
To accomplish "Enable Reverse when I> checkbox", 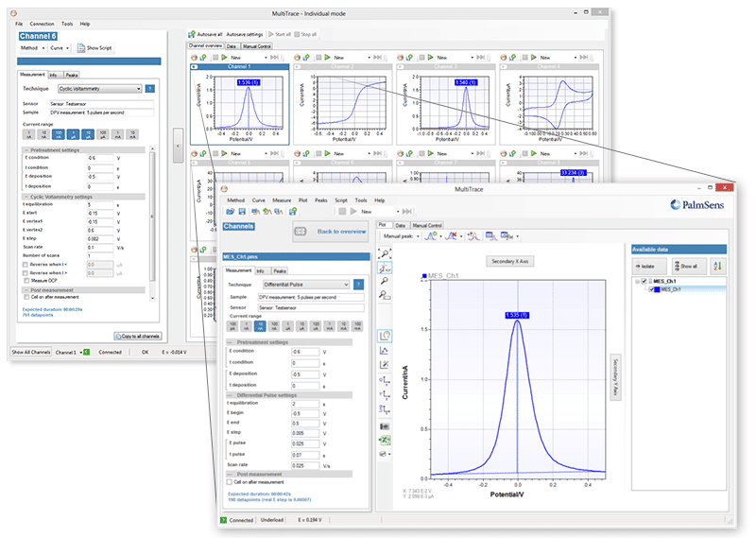I will [x=26, y=273].
